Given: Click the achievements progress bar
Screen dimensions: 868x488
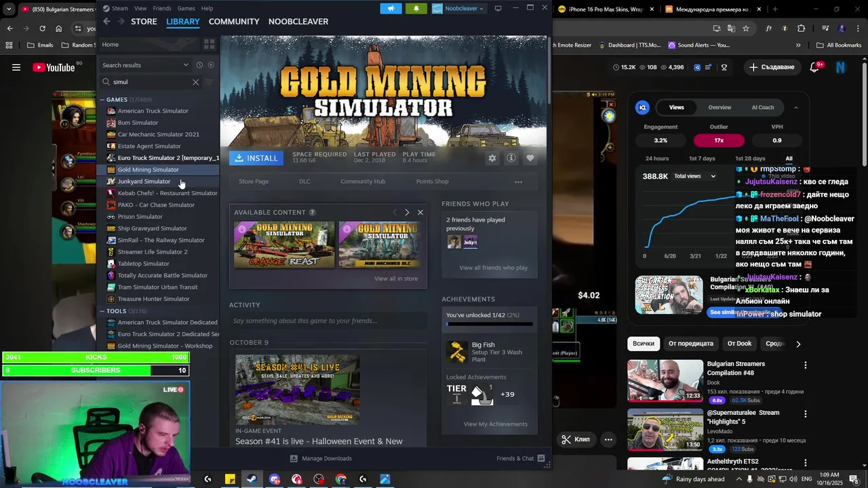Looking at the screenshot, I should [490, 324].
